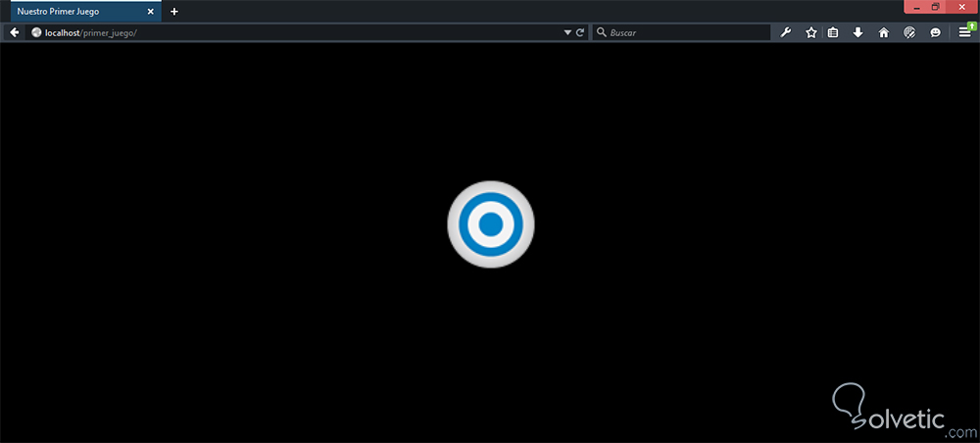The height and width of the screenshot is (443, 980).
Task: Open the Hello chat smiley icon
Action: pos(936,32)
